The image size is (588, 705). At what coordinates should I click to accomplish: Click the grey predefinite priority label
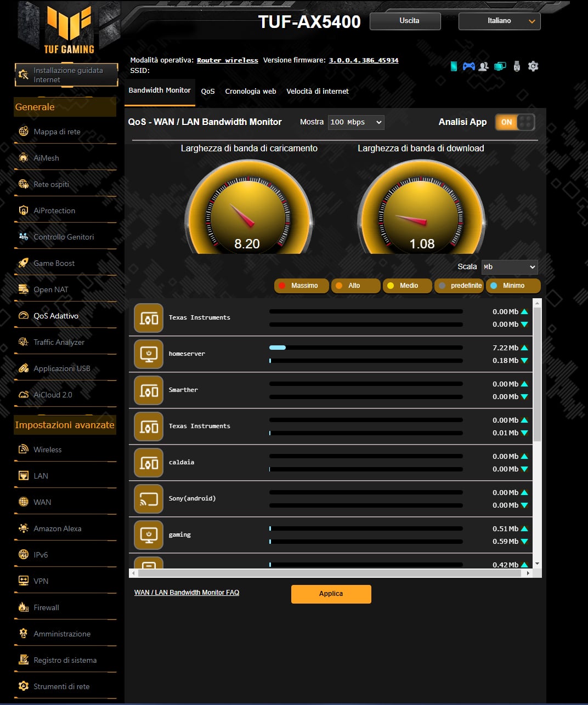[x=459, y=286]
